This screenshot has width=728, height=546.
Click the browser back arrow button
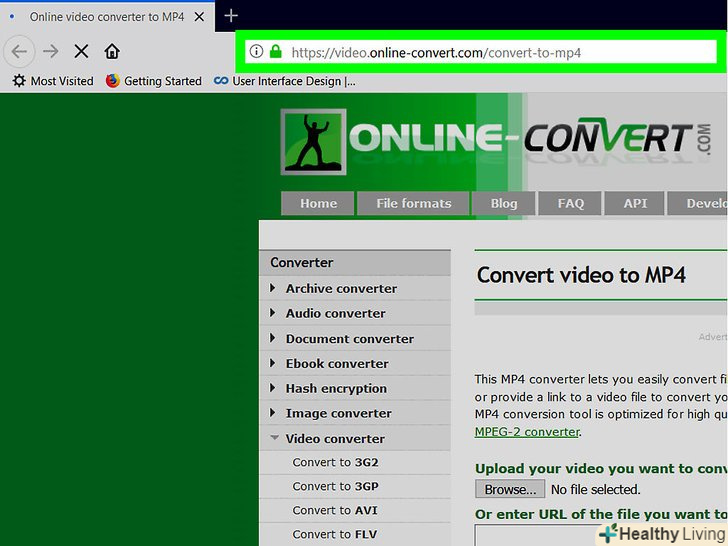19,51
